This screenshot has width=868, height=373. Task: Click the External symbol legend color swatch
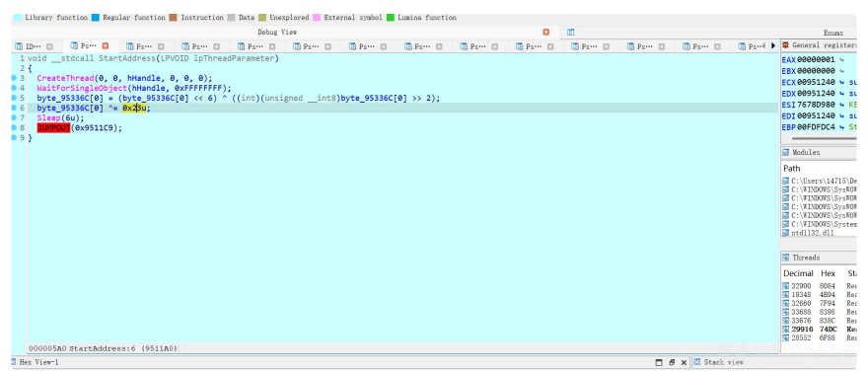(316, 18)
